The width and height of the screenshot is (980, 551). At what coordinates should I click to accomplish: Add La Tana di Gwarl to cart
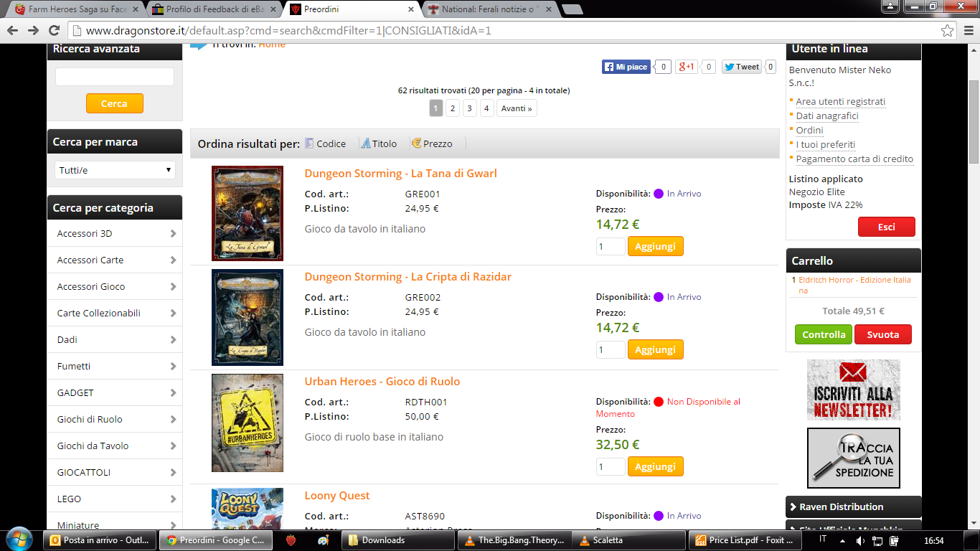(x=655, y=246)
